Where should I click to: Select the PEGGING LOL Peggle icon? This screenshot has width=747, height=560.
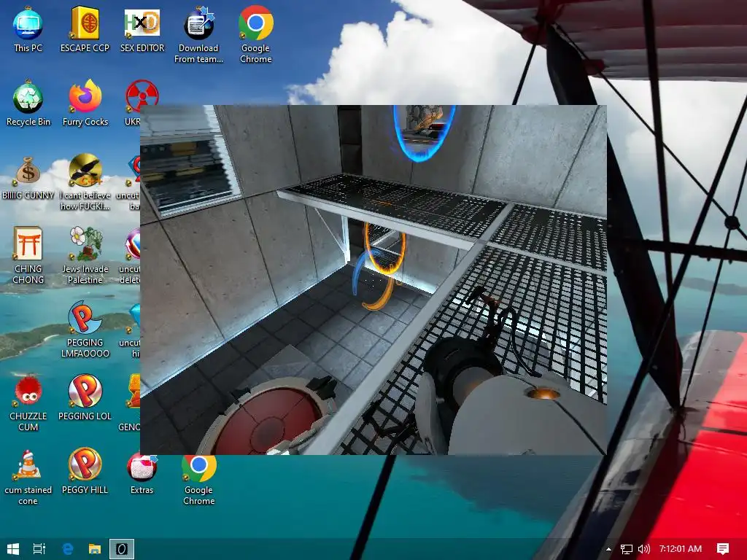[85, 398]
